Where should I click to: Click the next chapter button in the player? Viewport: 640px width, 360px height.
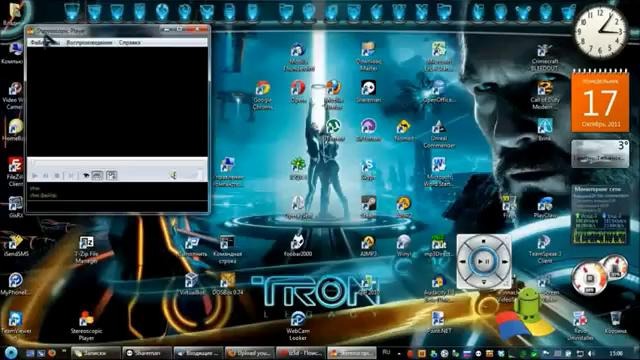point(71,176)
